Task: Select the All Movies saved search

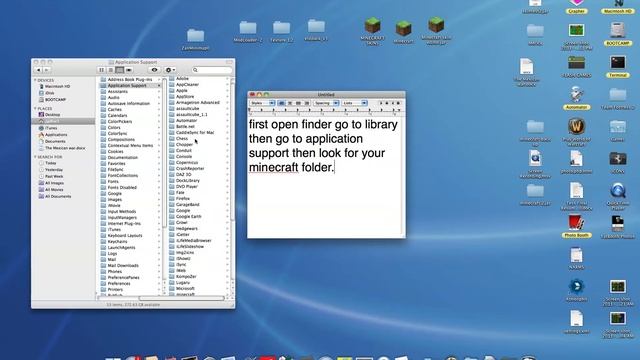Action: (51, 190)
